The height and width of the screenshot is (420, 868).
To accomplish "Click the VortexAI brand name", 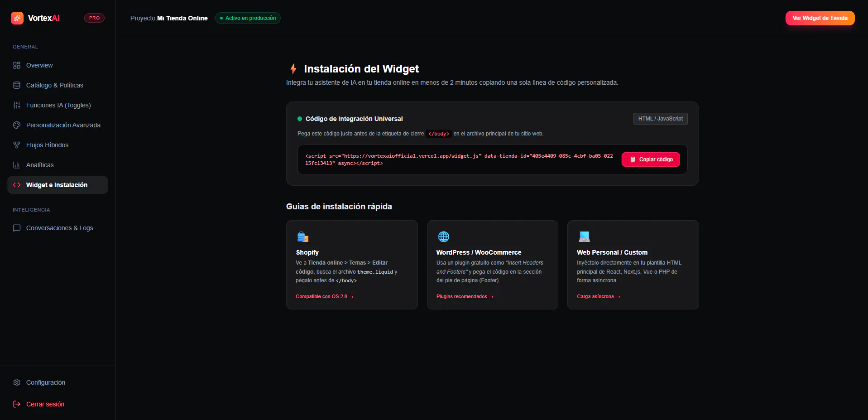I will click(x=44, y=18).
